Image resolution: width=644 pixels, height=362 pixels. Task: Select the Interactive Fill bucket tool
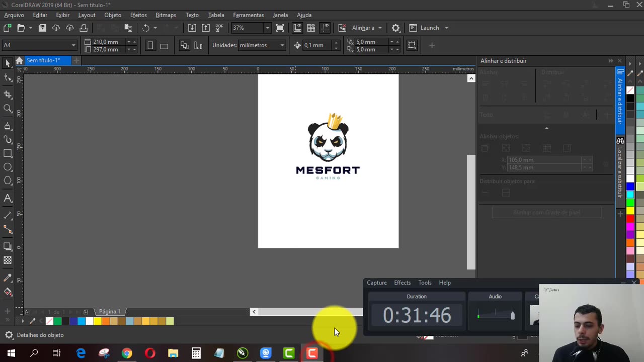click(8, 292)
